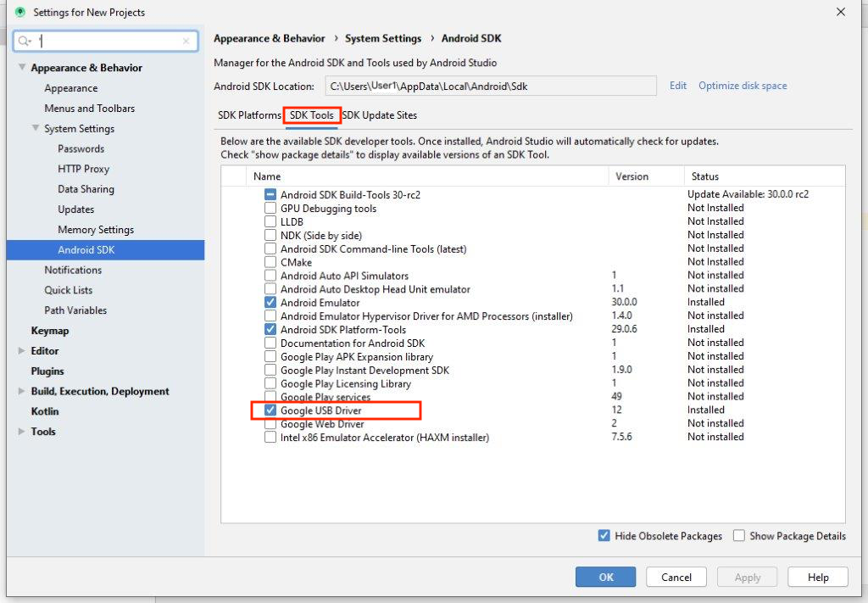This screenshot has height=603, width=868.
Task: Click the Optimize disk space link
Action: coord(743,86)
